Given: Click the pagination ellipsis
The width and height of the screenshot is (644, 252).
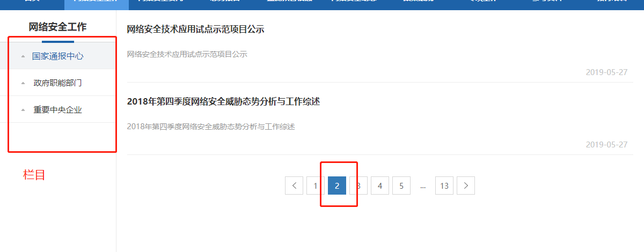Looking at the screenshot, I should coord(423,186).
